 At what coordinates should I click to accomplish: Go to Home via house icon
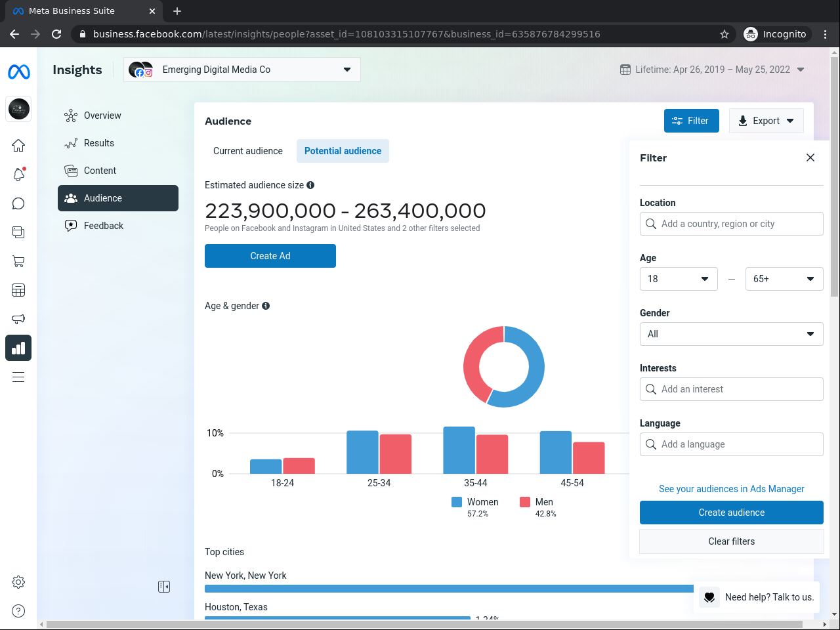point(18,146)
